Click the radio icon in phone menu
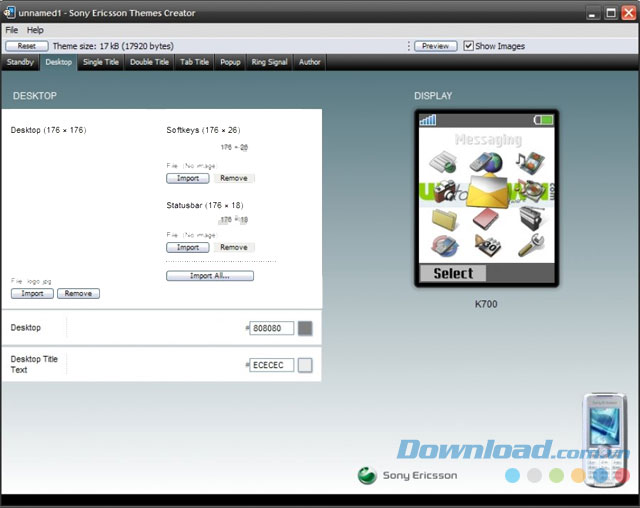 pos(532,218)
